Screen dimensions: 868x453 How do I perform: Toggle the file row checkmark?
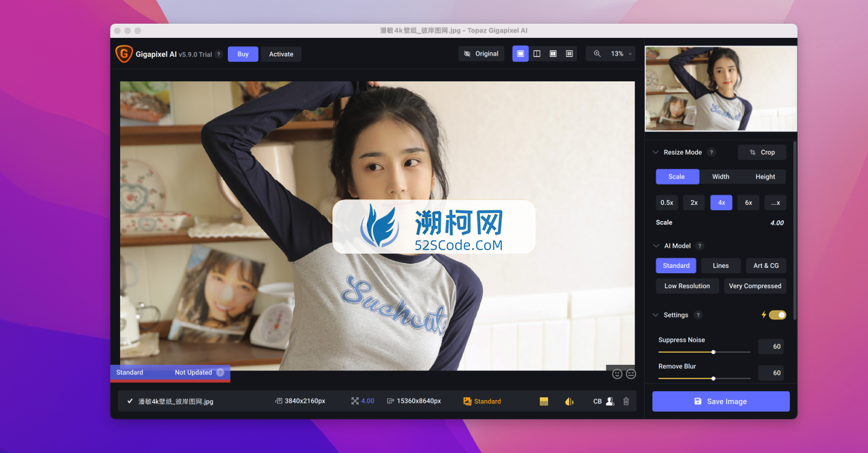(130, 401)
